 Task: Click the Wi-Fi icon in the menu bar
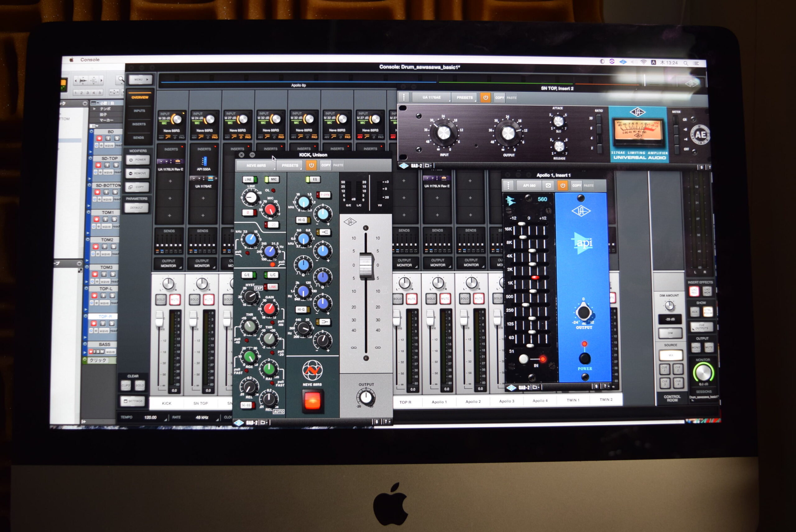point(643,62)
